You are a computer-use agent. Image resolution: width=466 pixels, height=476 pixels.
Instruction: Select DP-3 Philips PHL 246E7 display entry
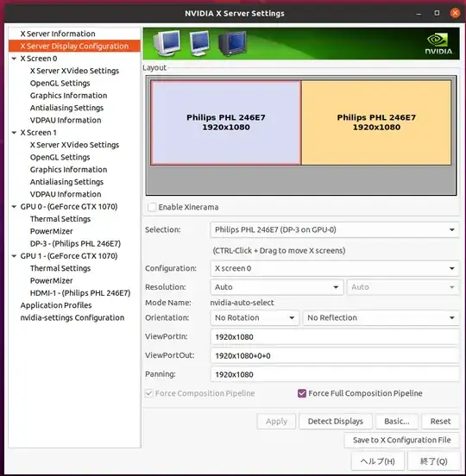(75, 244)
